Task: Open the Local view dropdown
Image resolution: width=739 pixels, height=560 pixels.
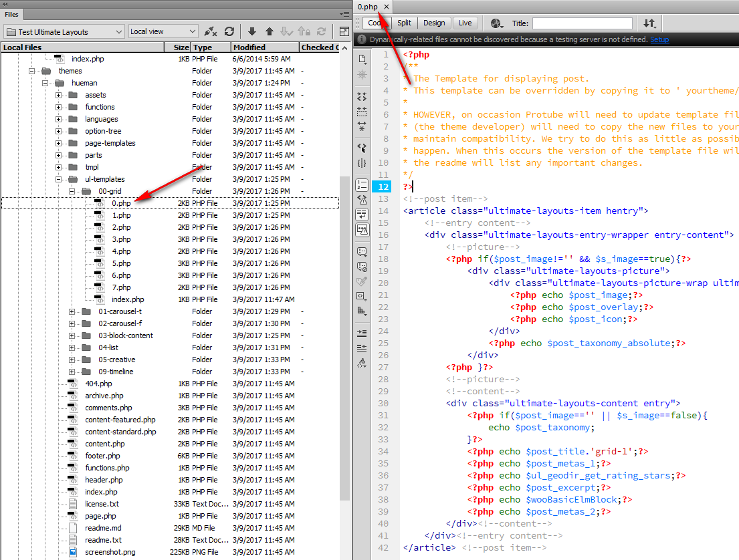Action: 163,31
